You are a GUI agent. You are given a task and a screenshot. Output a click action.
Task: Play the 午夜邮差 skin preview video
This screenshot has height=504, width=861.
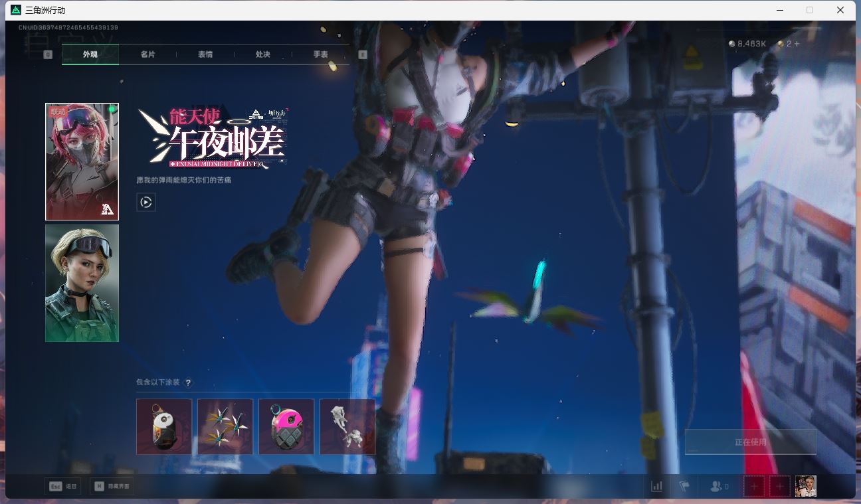click(145, 202)
